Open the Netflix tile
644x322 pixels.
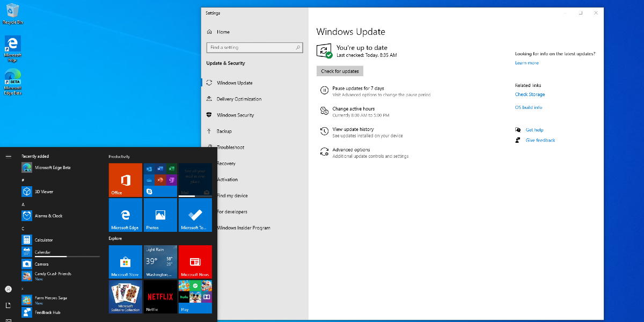tap(160, 297)
